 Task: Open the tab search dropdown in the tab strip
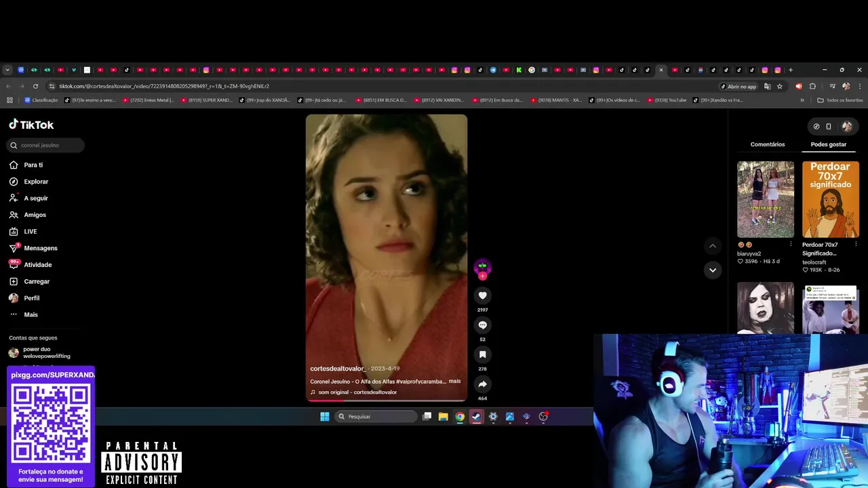(x=7, y=70)
